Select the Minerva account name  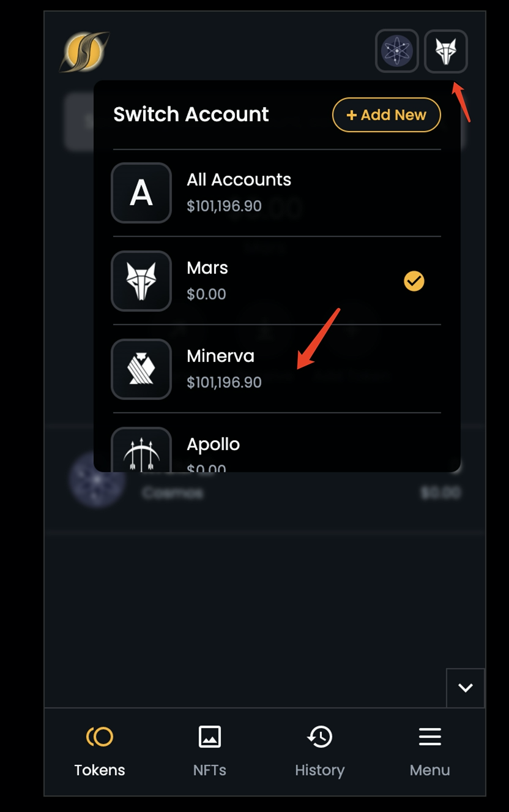[220, 356]
